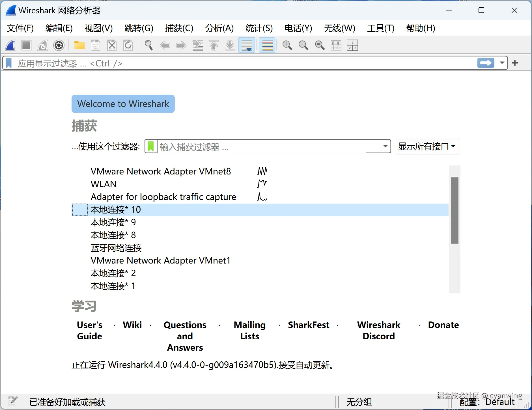Go back to previous packet arrow
The width and height of the screenshot is (532, 410).
click(x=165, y=45)
